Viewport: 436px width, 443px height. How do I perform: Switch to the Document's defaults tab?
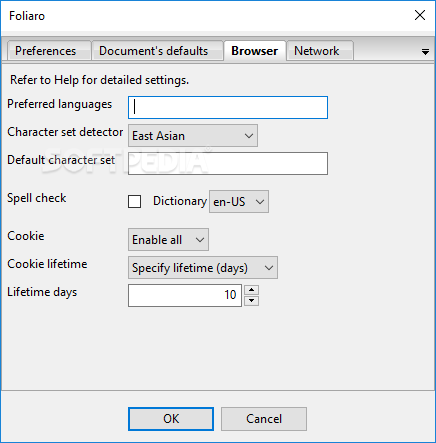pyautogui.click(x=154, y=51)
